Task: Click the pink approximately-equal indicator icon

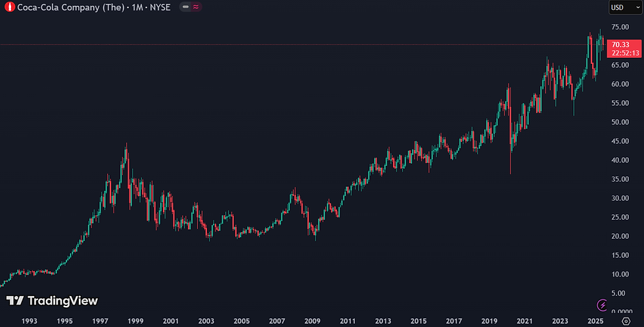Action: coord(196,7)
